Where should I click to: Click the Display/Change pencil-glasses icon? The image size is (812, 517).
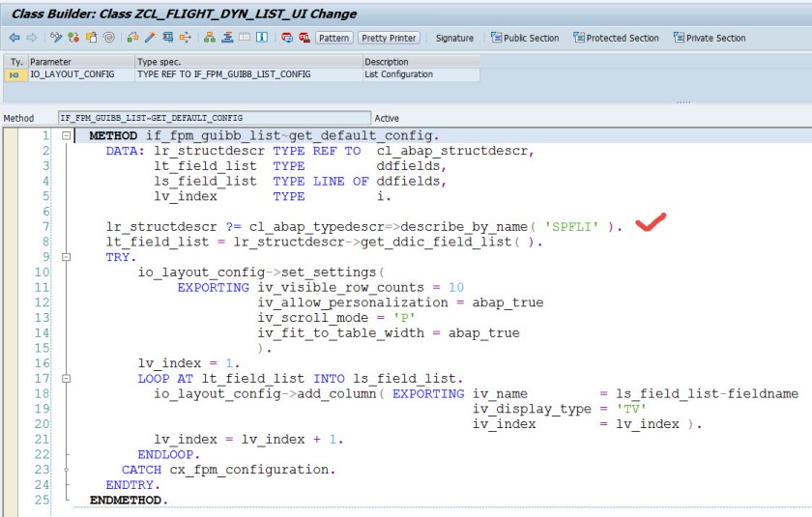pos(57,38)
